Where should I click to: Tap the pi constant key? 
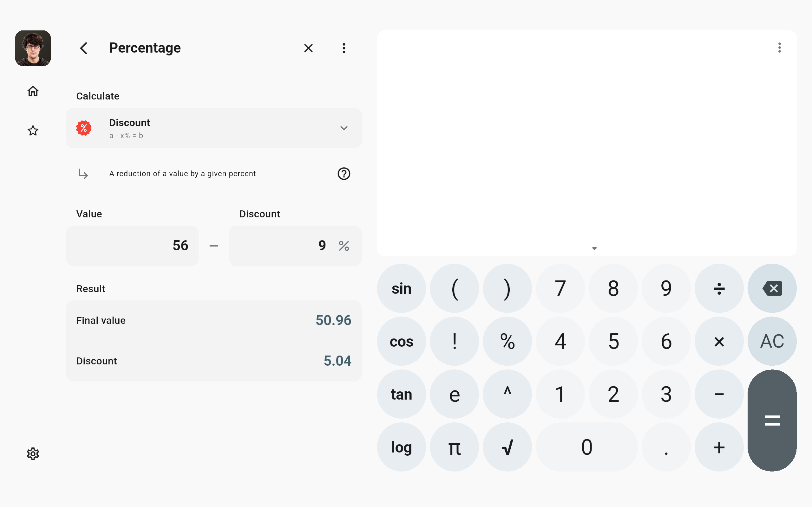(454, 447)
